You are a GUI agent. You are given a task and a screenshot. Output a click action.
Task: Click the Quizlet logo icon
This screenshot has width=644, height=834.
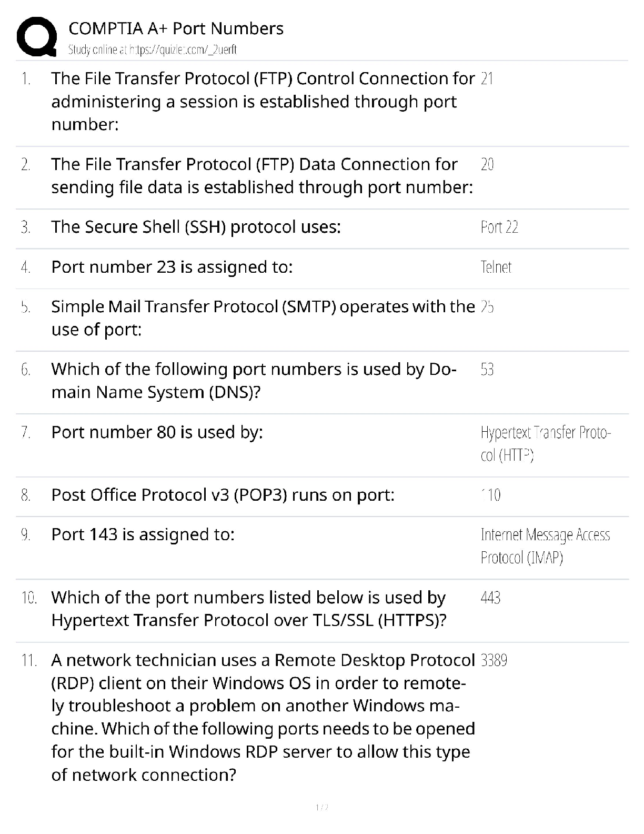coord(36,37)
